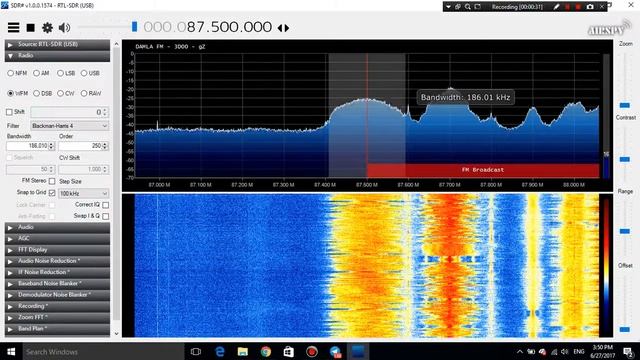Take a snapshot with the camera icon
The image size is (640, 360).
[590, 7]
